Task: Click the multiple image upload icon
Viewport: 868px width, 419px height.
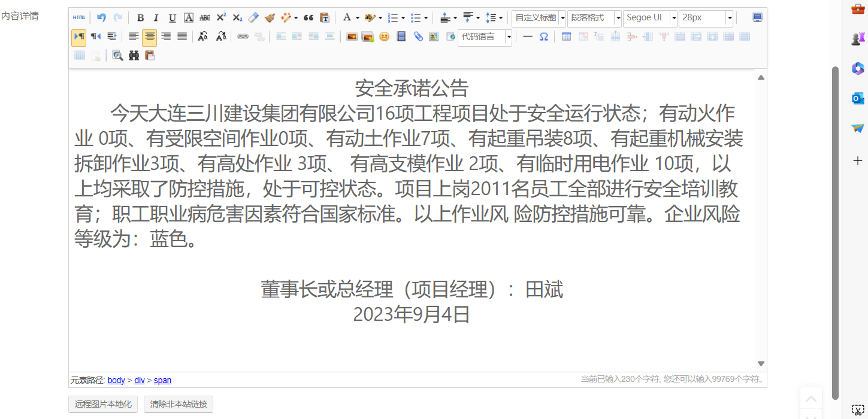Action: point(368,37)
